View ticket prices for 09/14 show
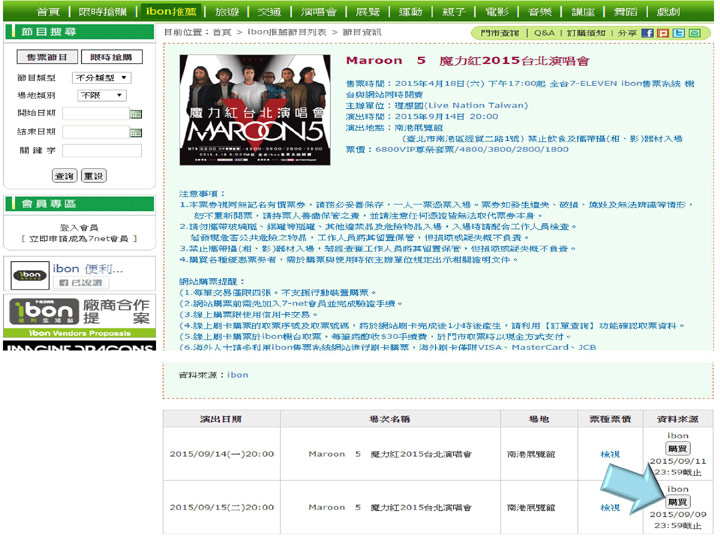This screenshot has height=540, width=720. coord(610,453)
